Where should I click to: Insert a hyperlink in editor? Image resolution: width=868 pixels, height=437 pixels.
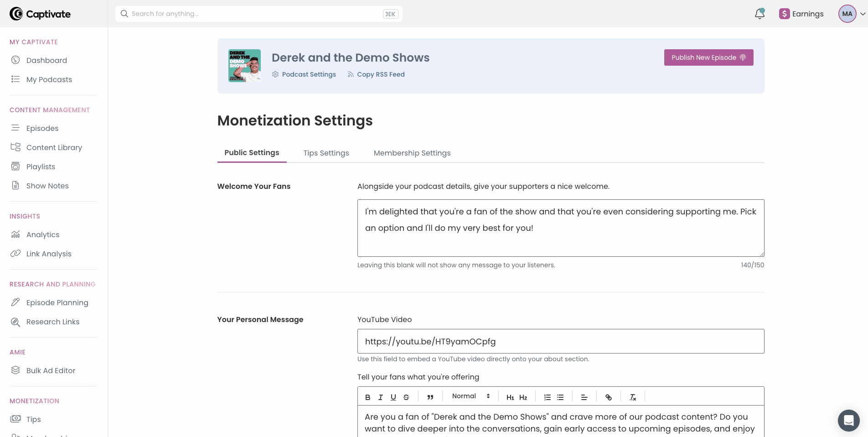coord(609,397)
